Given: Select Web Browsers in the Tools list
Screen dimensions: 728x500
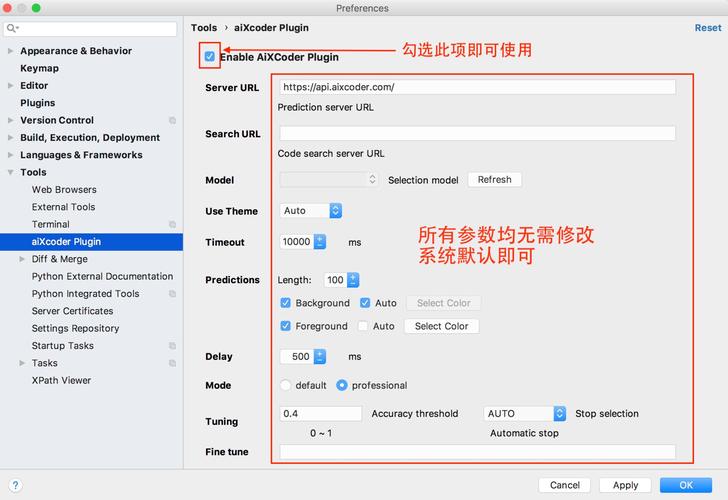Looking at the screenshot, I should [x=64, y=190].
